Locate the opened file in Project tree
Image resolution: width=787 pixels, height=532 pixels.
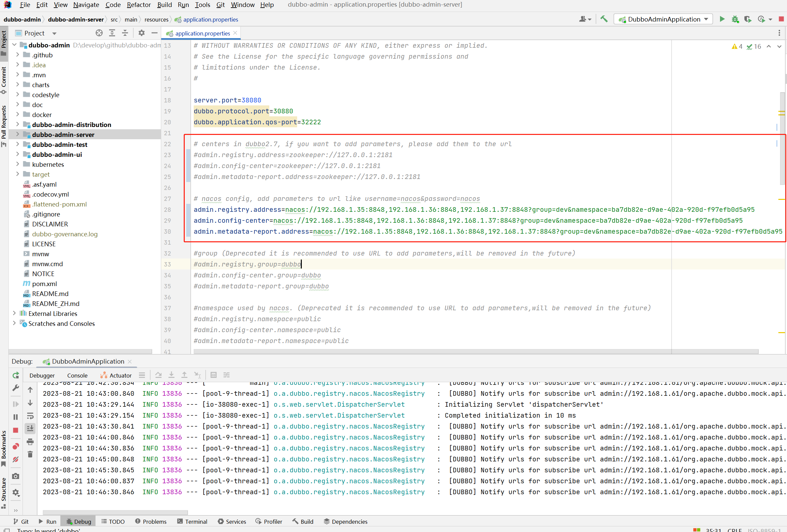(x=99, y=33)
